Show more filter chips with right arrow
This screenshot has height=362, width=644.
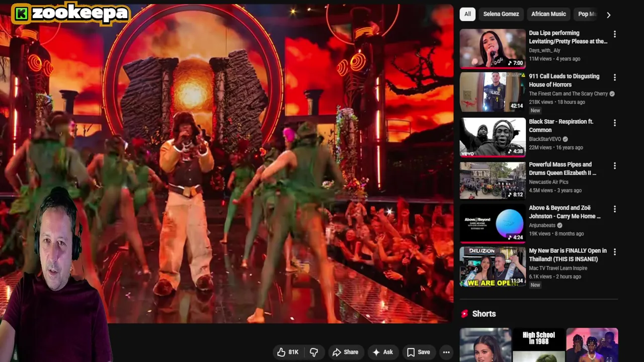608,15
